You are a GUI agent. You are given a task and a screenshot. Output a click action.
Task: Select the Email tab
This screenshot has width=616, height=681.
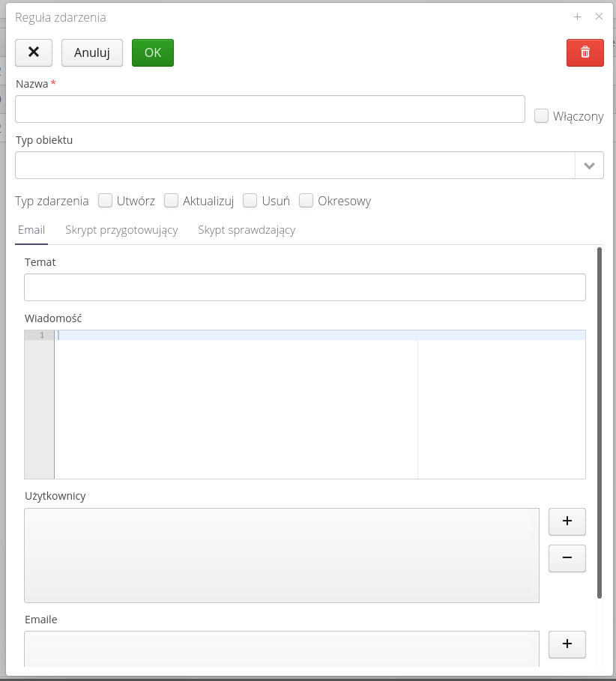coord(31,230)
